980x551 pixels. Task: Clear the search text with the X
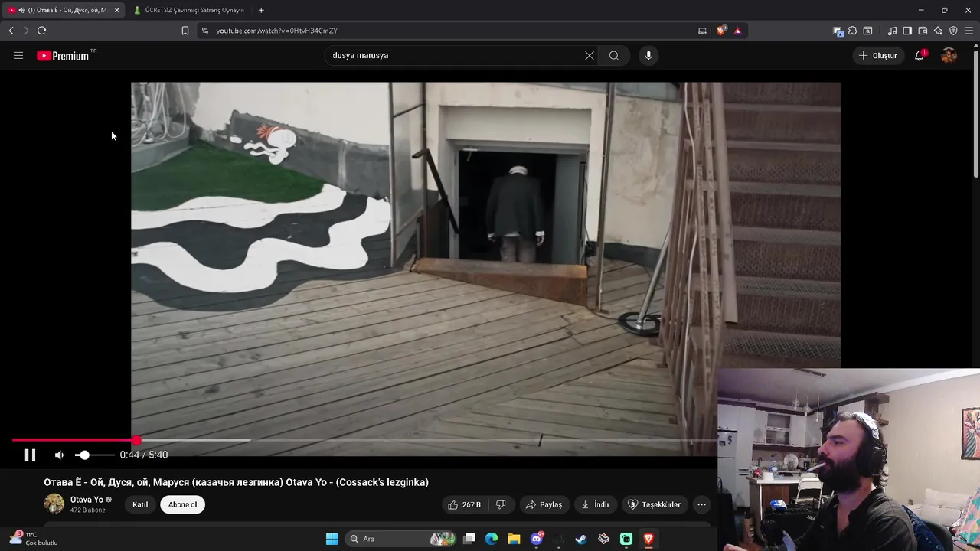point(590,55)
